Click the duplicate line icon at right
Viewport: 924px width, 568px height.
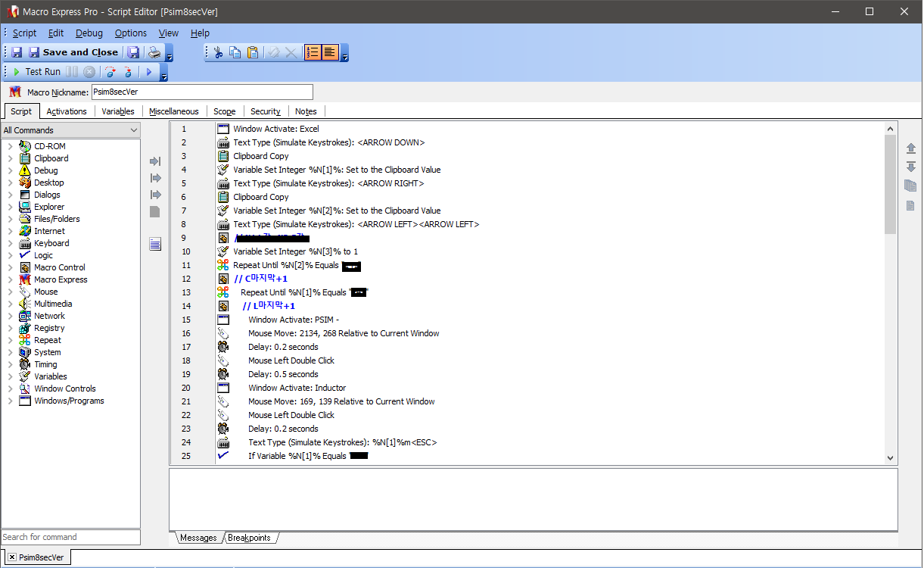910,186
